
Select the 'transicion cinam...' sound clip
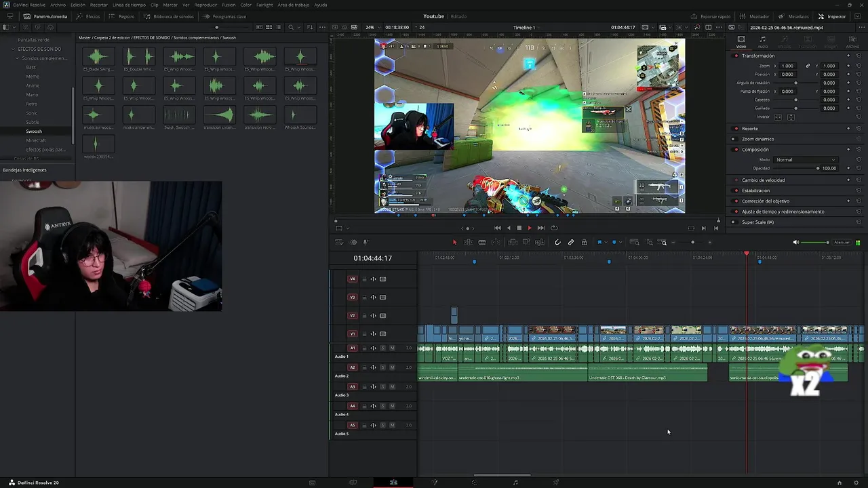pyautogui.click(x=218, y=118)
